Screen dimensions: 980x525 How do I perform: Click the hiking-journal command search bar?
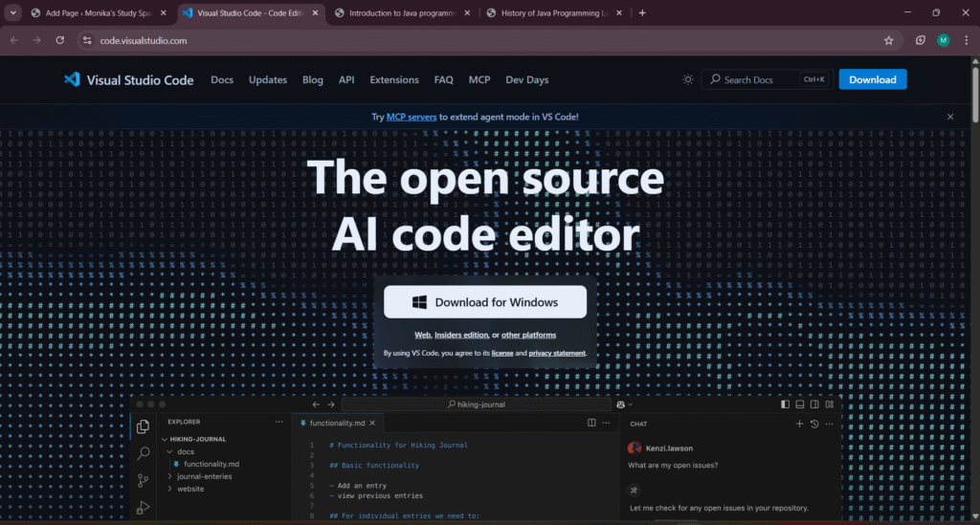click(x=477, y=405)
